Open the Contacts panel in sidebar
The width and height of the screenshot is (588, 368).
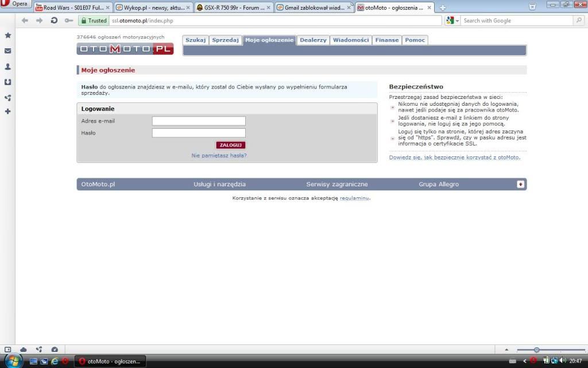tap(8, 67)
